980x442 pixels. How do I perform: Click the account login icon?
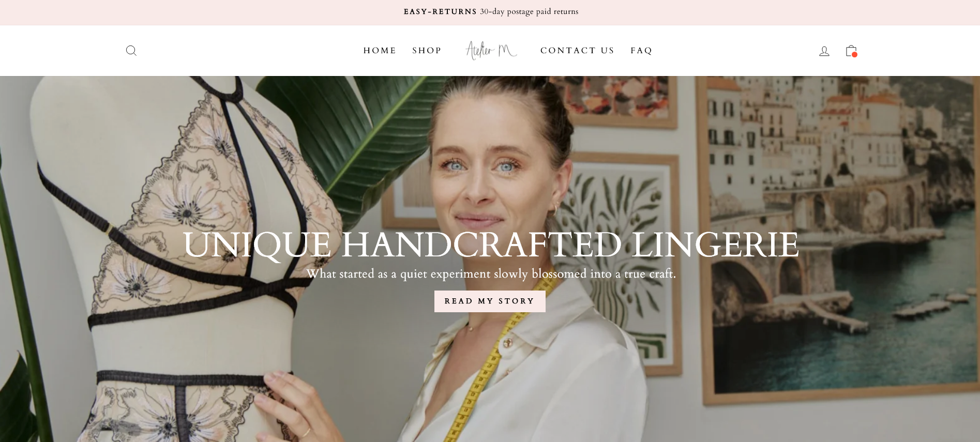pos(824,51)
